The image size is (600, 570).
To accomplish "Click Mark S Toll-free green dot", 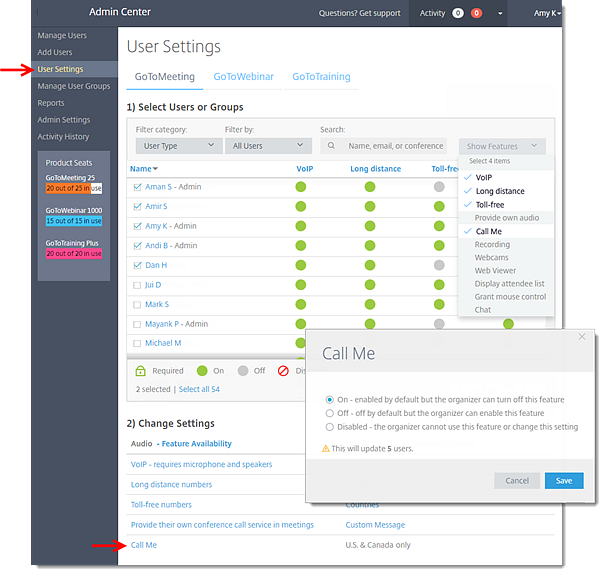I will pos(439,305).
